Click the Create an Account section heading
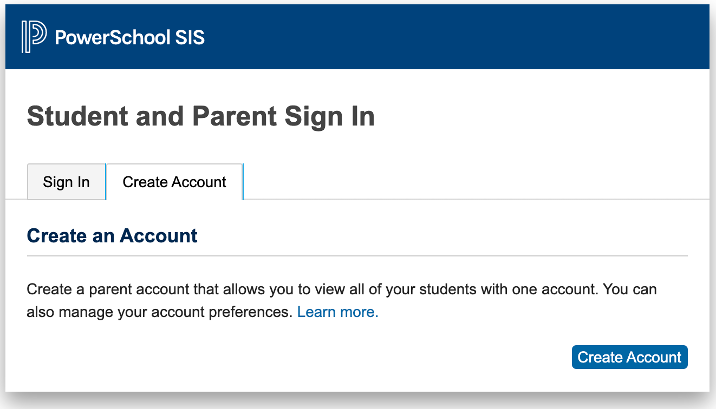 (112, 236)
